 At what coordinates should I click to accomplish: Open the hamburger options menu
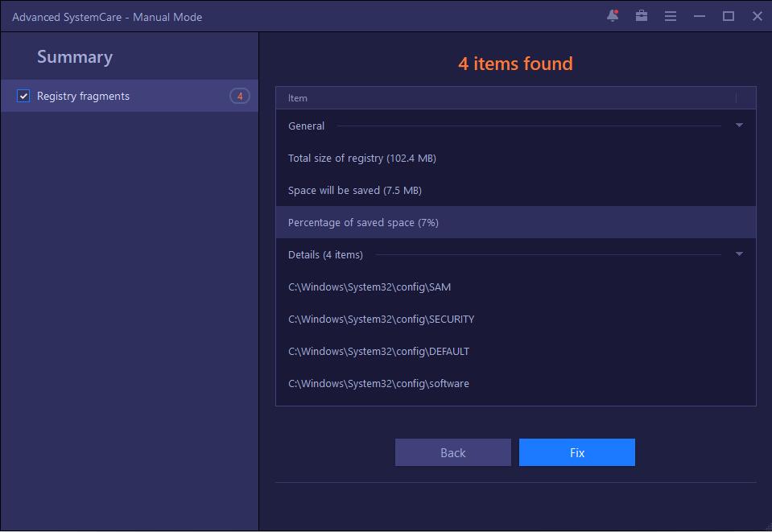tap(670, 16)
